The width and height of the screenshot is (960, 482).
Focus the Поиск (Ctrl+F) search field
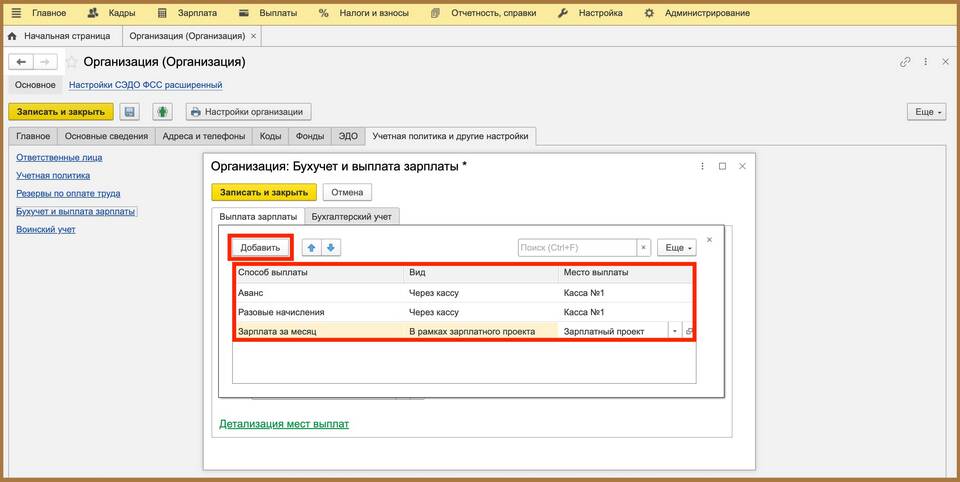(x=577, y=247)
